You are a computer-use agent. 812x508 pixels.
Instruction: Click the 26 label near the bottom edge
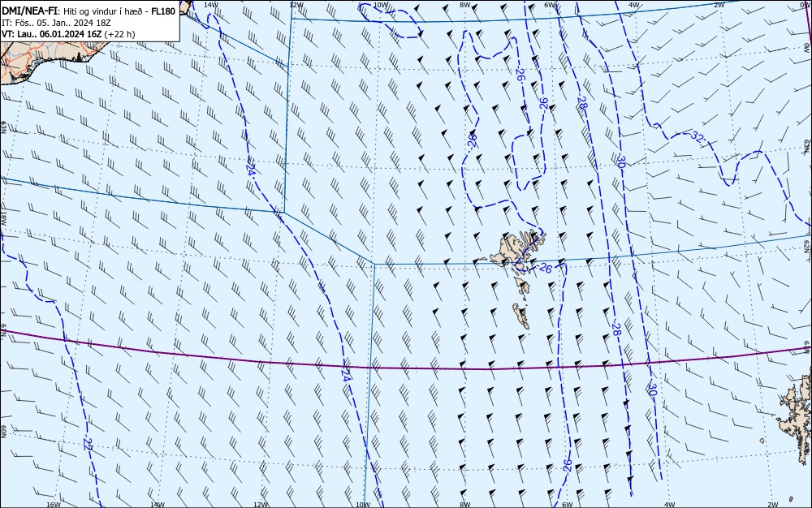(568, 465)
